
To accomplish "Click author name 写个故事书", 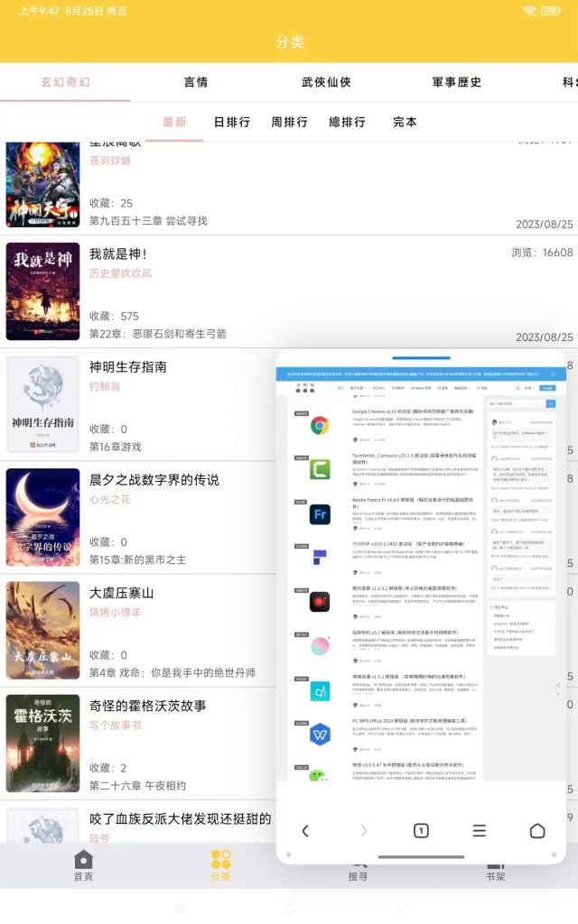I will click(x=115, y=725).
